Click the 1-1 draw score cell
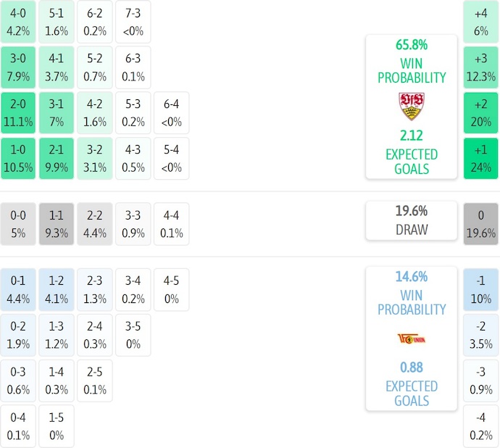The height and width of the screenshot is (448, 500). (57, 224)
